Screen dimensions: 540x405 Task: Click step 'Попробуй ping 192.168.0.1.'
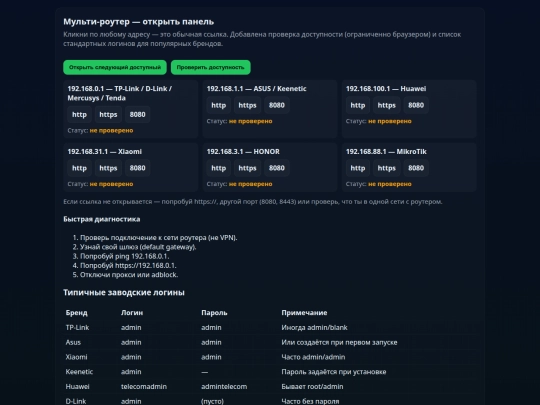pos(124,256)
